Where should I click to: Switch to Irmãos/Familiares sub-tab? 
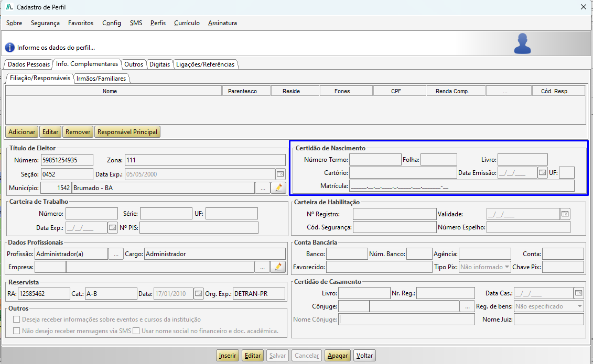click(x=101, y=78)
